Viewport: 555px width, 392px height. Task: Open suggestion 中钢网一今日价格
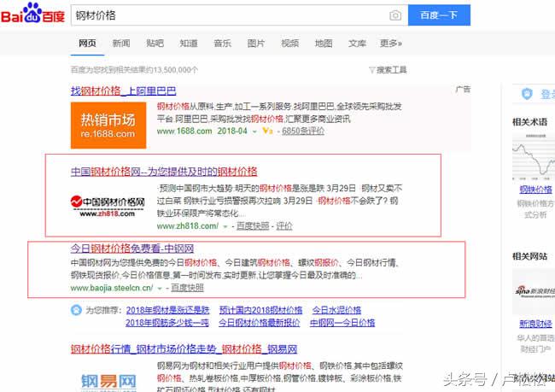click(x=342, y=323)
